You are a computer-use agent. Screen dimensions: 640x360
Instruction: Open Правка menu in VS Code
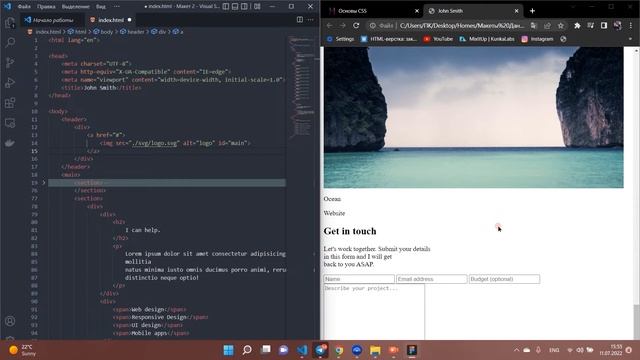pyautogui.click(x=46, y=7)
